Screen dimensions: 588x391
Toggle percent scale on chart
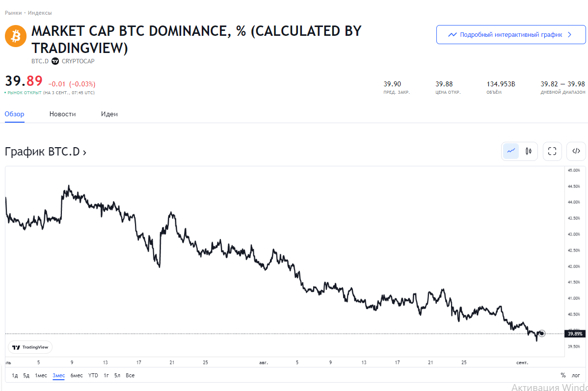tap(563, 375)
